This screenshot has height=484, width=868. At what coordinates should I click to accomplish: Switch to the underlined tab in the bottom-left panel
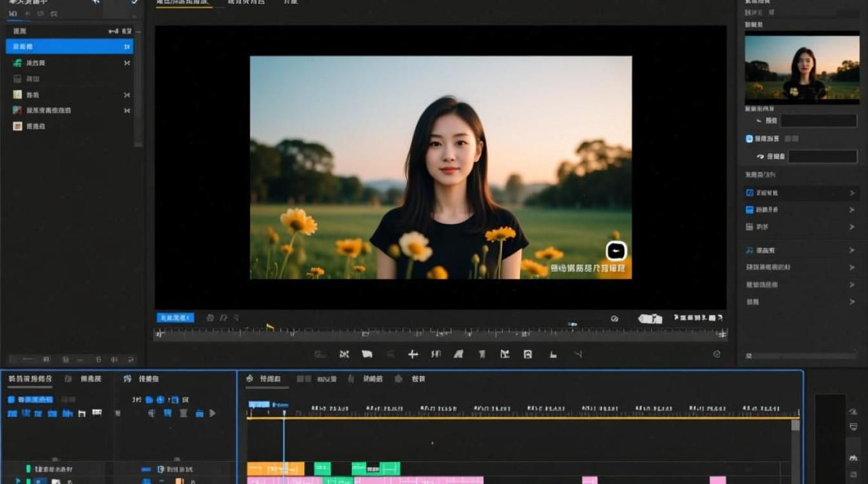(30, 379)
